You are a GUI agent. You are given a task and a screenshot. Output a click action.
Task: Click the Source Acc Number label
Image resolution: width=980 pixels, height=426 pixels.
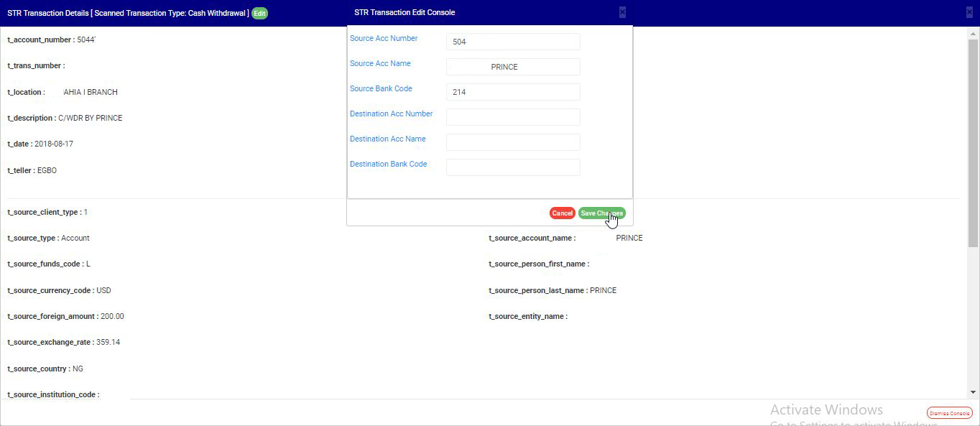point(384,39)
